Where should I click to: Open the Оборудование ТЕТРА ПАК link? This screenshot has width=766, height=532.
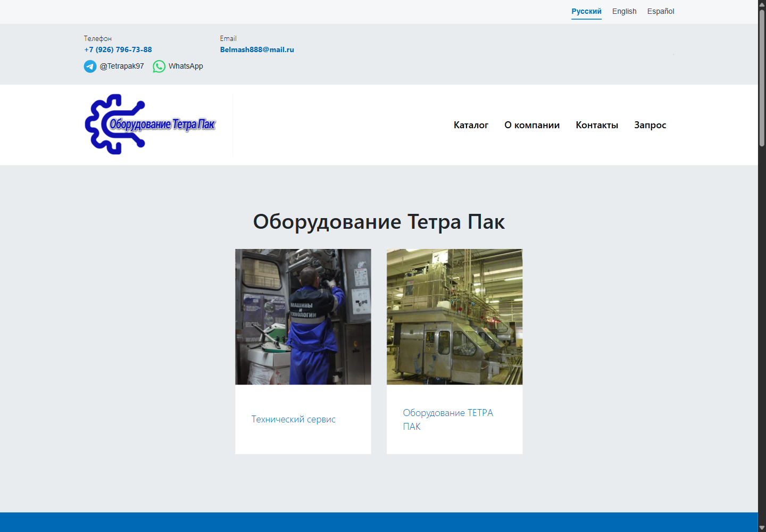(x=448, y=419)
